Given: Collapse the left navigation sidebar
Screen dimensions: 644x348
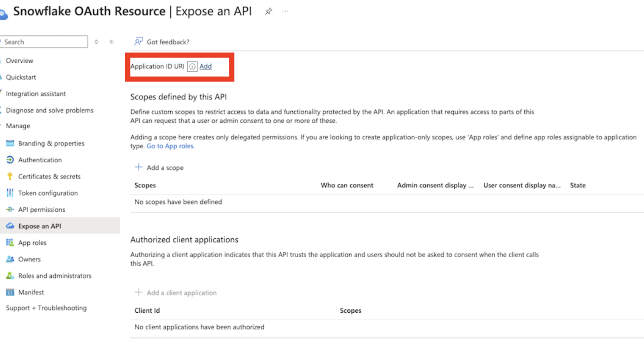Looking at the screenshot, I should 112,42.
